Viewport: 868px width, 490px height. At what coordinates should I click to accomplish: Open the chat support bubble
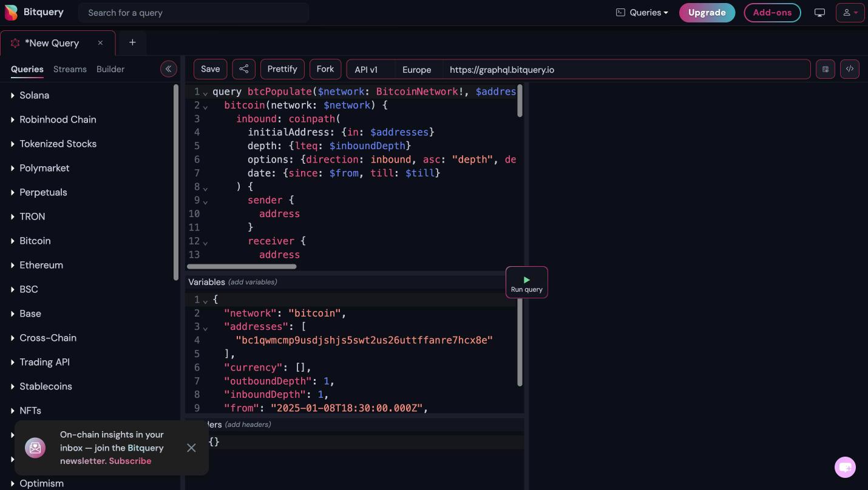(x=845, y=467)
